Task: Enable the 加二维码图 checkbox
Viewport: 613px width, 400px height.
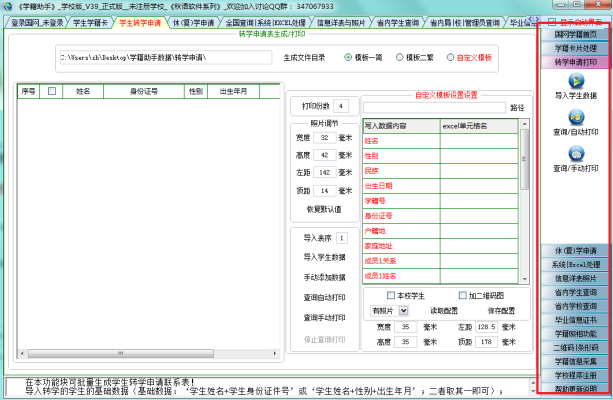Action: click(x=461, y=295)
